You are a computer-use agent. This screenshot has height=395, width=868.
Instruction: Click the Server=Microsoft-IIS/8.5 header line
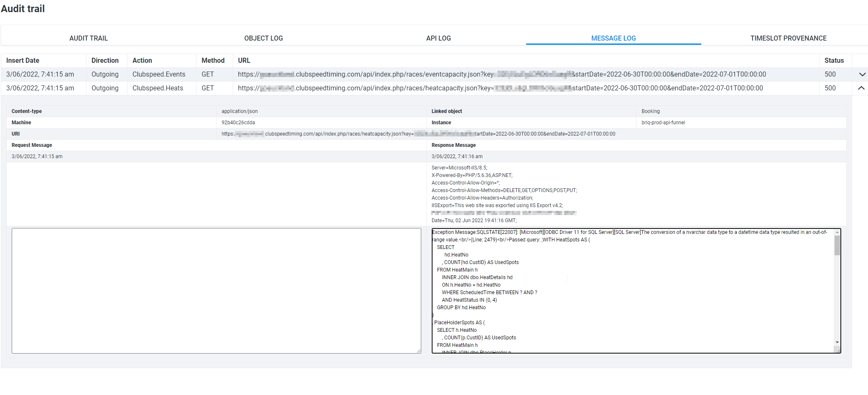(459, 168)
